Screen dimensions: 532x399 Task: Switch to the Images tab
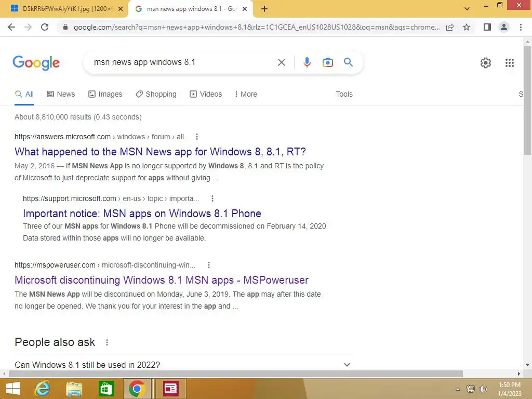[x=105, y=95]
